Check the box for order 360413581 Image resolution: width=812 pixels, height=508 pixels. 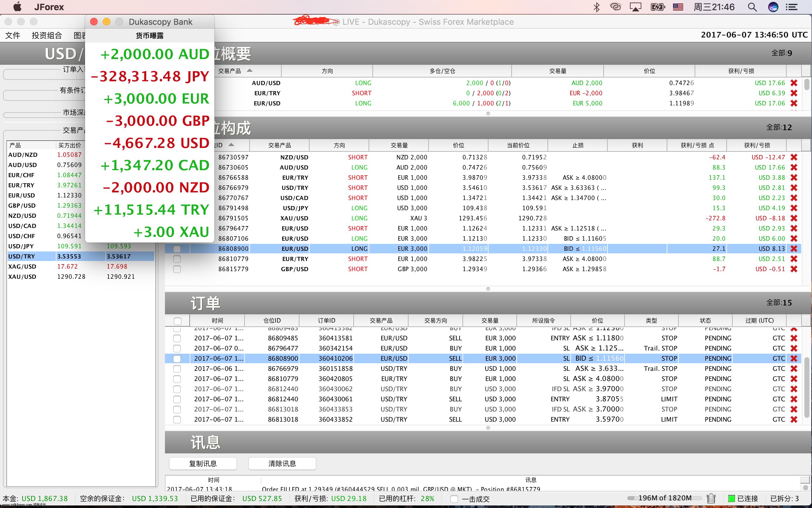click(177, 338)
